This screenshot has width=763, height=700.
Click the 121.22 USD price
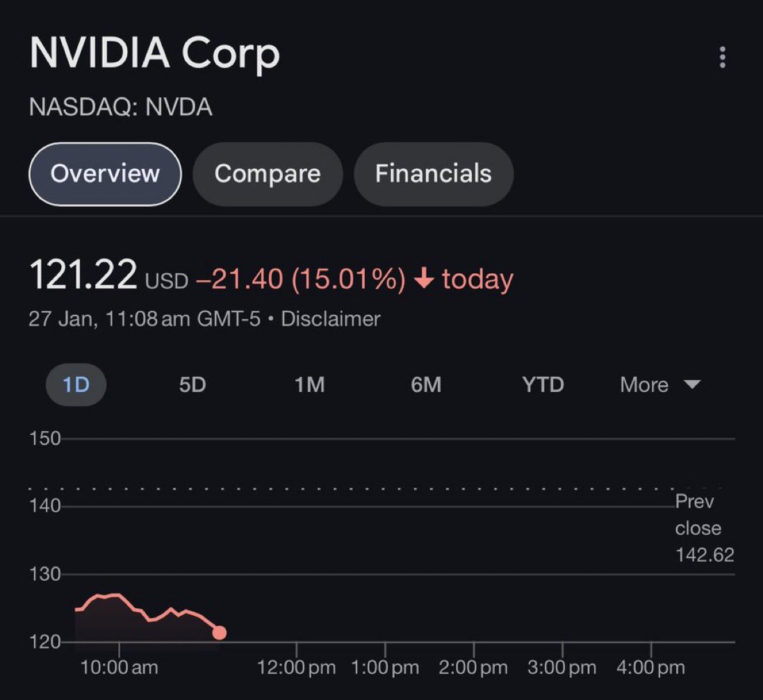click(x=108, y=275)
